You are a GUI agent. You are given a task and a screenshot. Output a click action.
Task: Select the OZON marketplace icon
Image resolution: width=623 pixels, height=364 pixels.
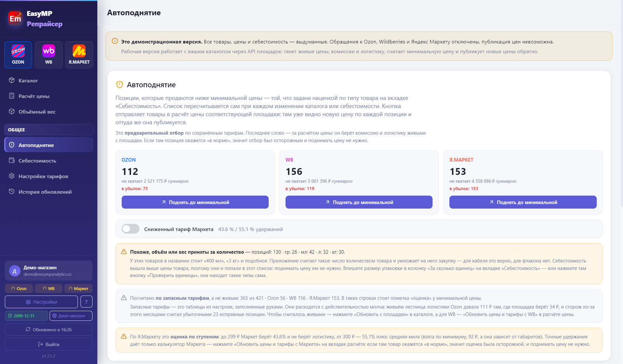(18, 55)
